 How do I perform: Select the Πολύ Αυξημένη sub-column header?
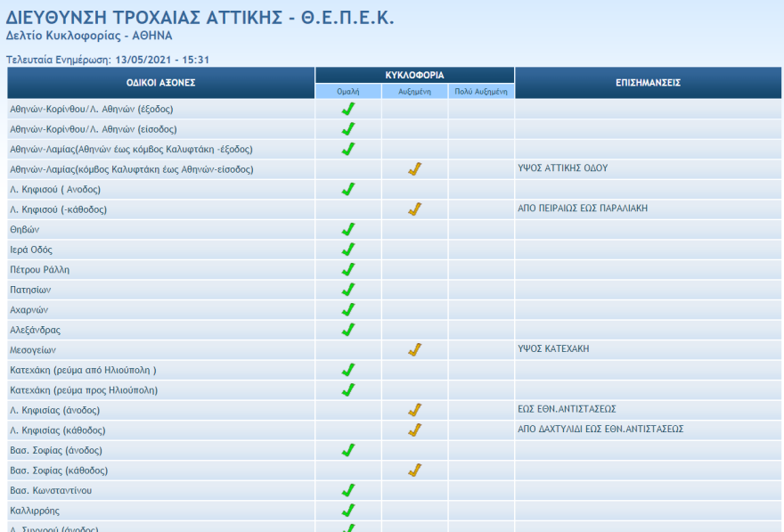(x=481, y=91)
